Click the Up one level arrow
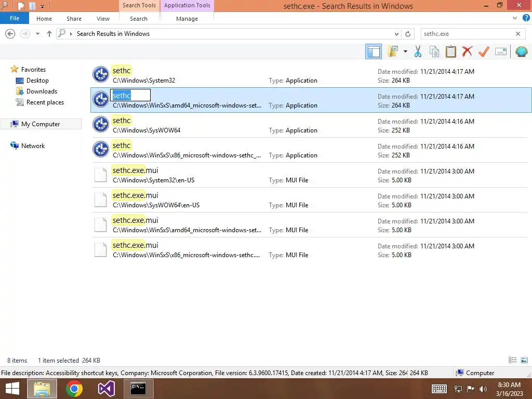The width and height of the screenshot is (532, 399). pyautogui.click(x=49, y=34)
